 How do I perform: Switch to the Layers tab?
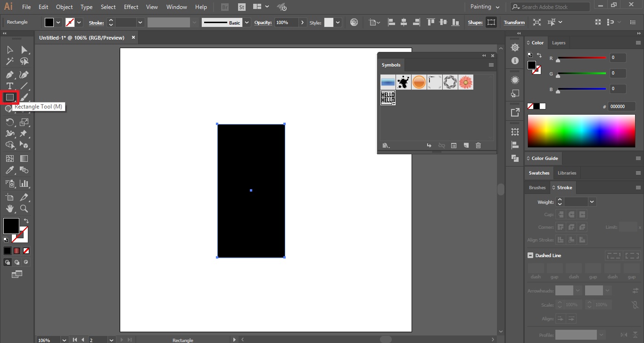coord(558,42)
